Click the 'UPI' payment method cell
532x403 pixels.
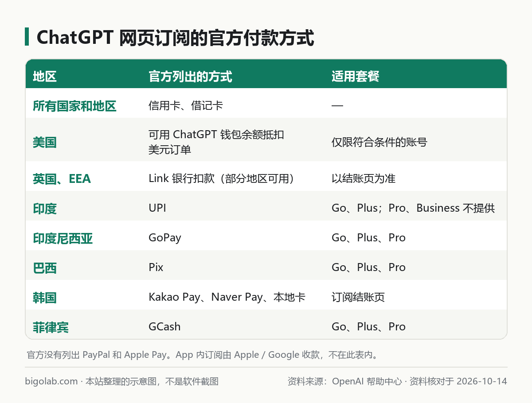[x=157, y=208]
